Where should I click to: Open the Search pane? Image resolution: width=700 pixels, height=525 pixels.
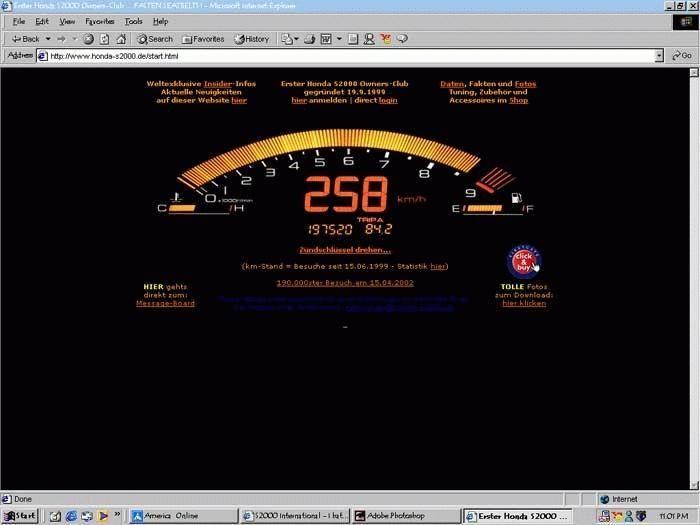pyautogui.click(x=154, y=39)
